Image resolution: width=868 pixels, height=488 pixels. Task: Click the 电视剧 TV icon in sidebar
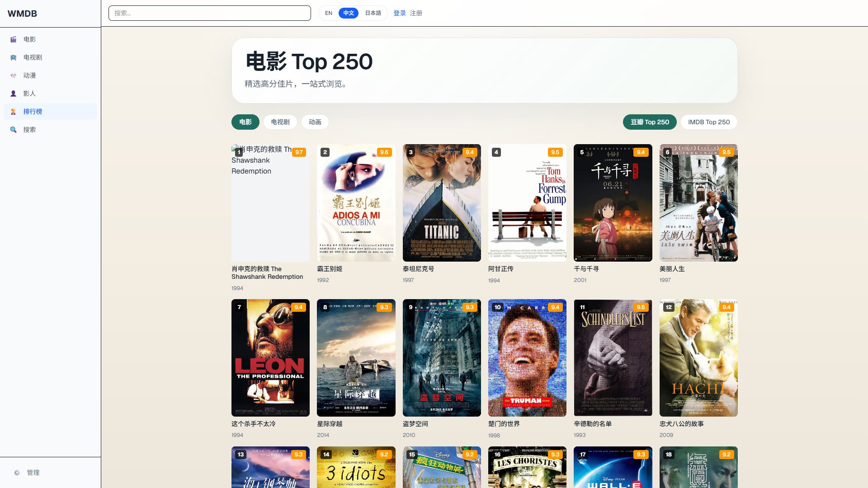click(x=14, y=57)
